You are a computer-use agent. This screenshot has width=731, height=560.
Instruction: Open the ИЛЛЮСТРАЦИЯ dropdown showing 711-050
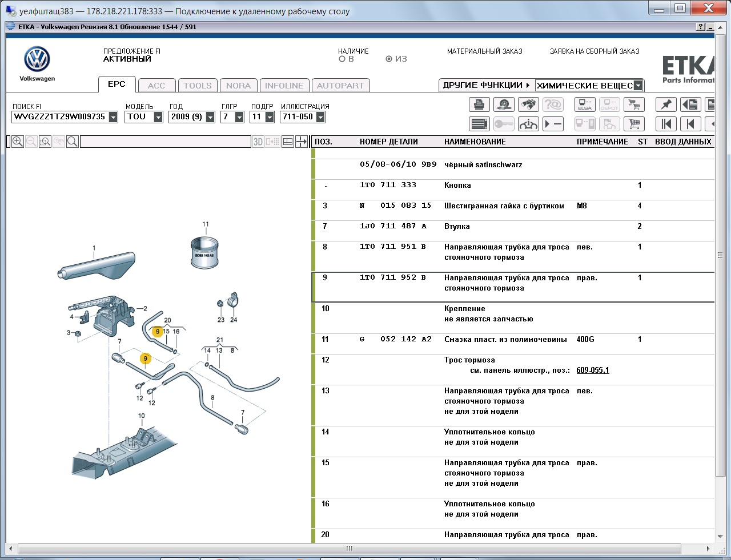(320, 117)
